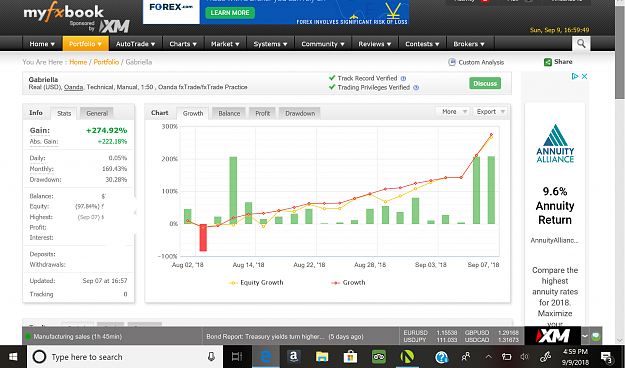
Task: Go to Portfolio breadcrumb link
Action: (106, 62)
